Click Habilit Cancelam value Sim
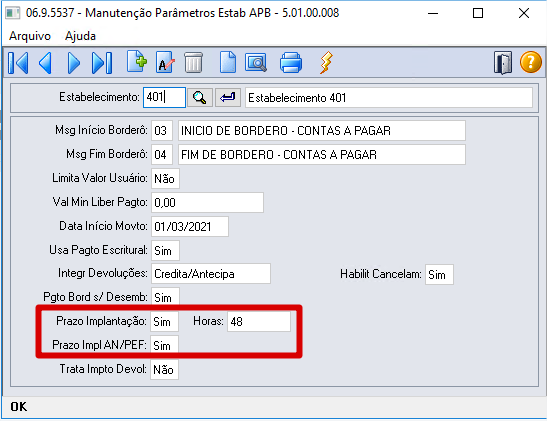The width and height of the screenshot is (547, 421). 440,275
